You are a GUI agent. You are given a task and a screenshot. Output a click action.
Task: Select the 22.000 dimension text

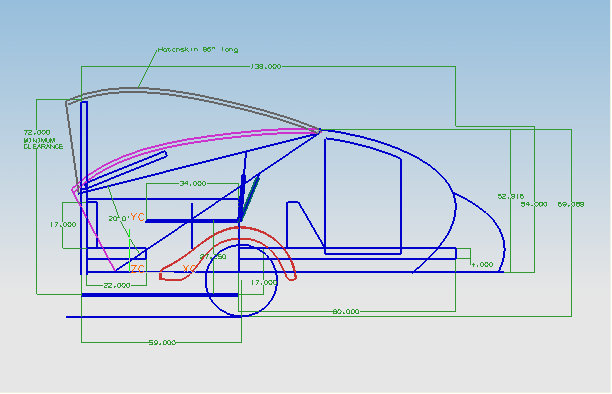pos(117,285)
